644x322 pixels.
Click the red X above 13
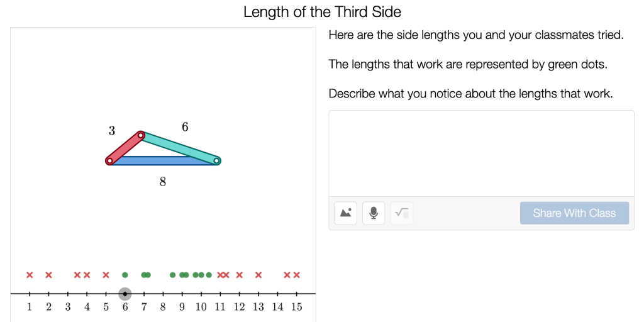258,275
